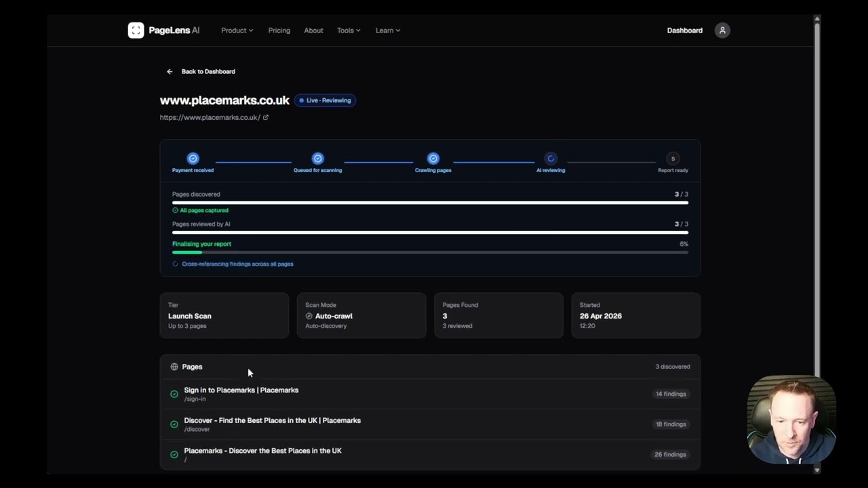Click the Cross-referencing findings across all pages text

237,264
